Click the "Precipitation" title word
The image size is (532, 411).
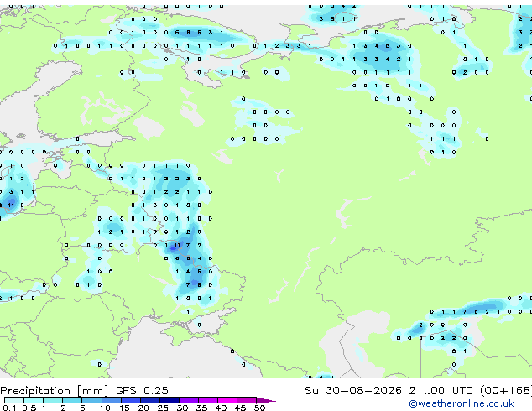(35, 391)
